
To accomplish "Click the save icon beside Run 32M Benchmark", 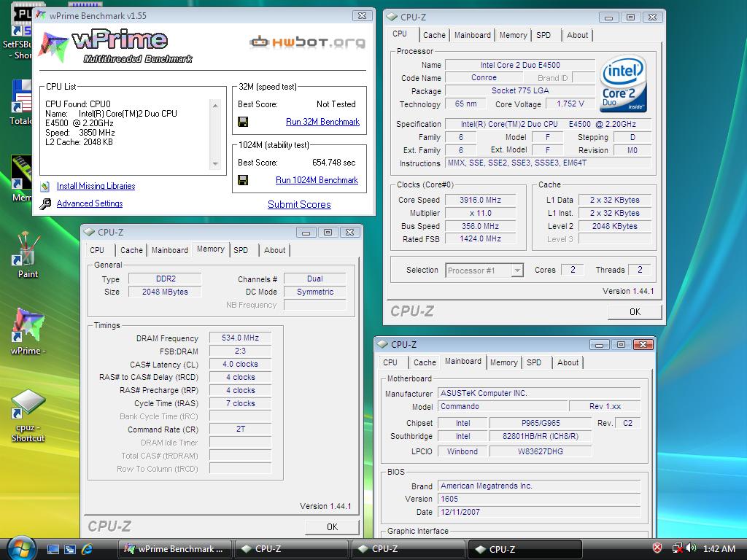I will 243,122.
